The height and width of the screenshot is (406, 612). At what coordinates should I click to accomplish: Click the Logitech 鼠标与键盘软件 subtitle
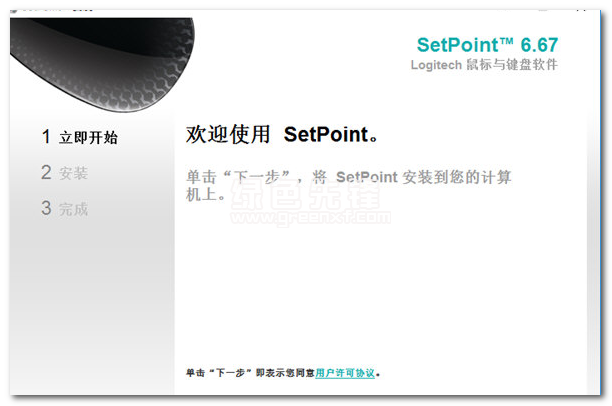coord(484,64)
